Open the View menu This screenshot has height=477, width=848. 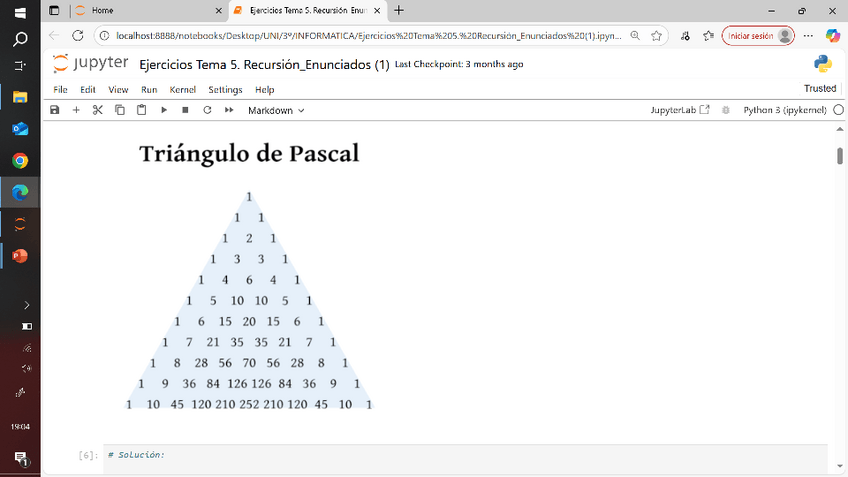point(118,90)
